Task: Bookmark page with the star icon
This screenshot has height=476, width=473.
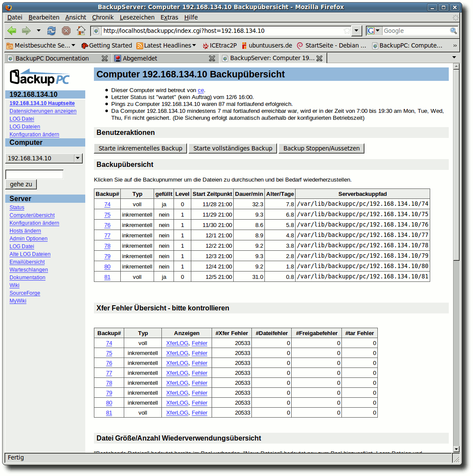Action: [347, 31]
